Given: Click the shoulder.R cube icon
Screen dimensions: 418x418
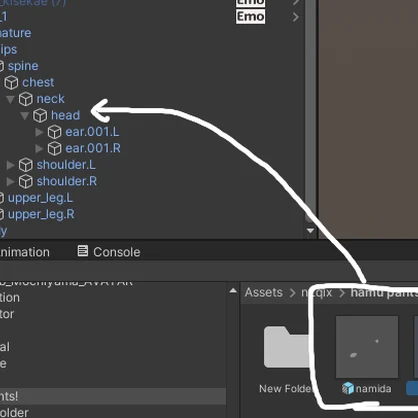Looking at the screenshot, I should tap(26, 181).
